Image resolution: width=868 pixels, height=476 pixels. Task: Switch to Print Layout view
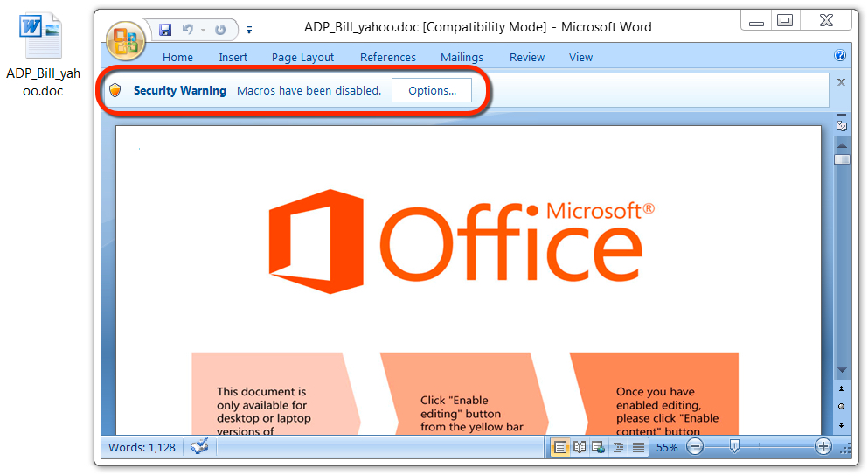click(x=560, y=447)
